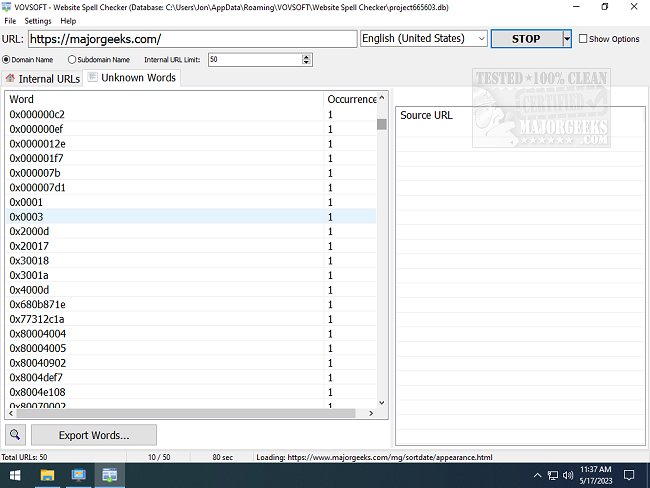Click the horizontal scroll right arrow
Screen dimensions: 650x488
tap(371, 413)
